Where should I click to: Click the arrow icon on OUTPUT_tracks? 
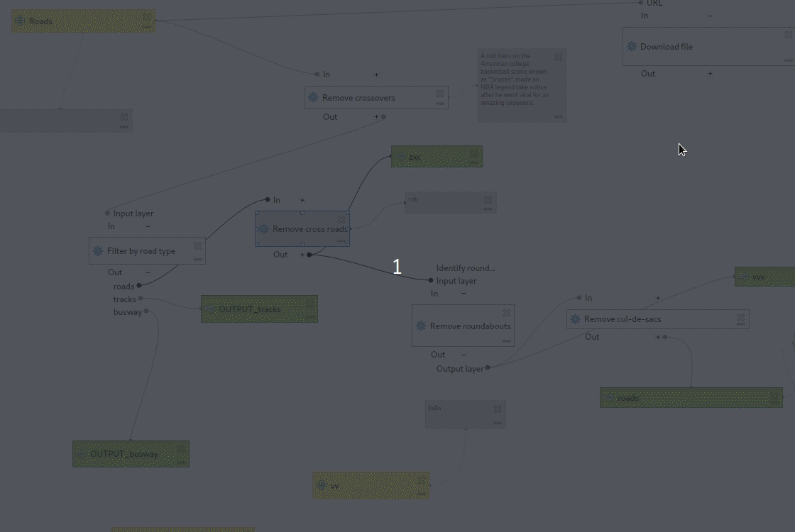[x=209, y=309]
